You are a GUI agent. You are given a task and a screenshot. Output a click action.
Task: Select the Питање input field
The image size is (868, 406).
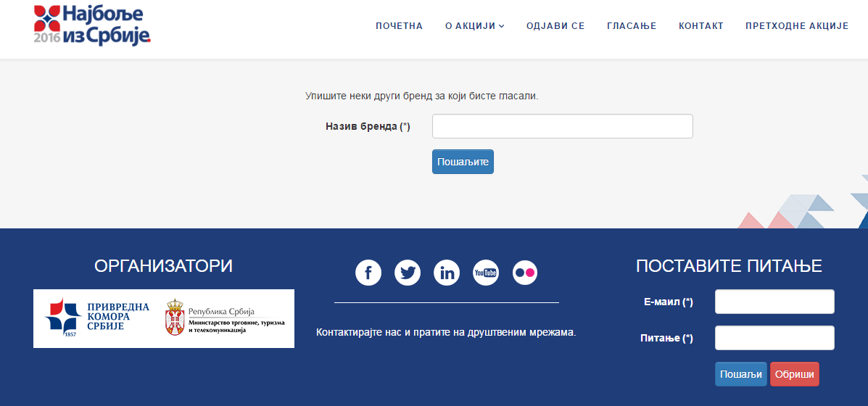[774, 338]
